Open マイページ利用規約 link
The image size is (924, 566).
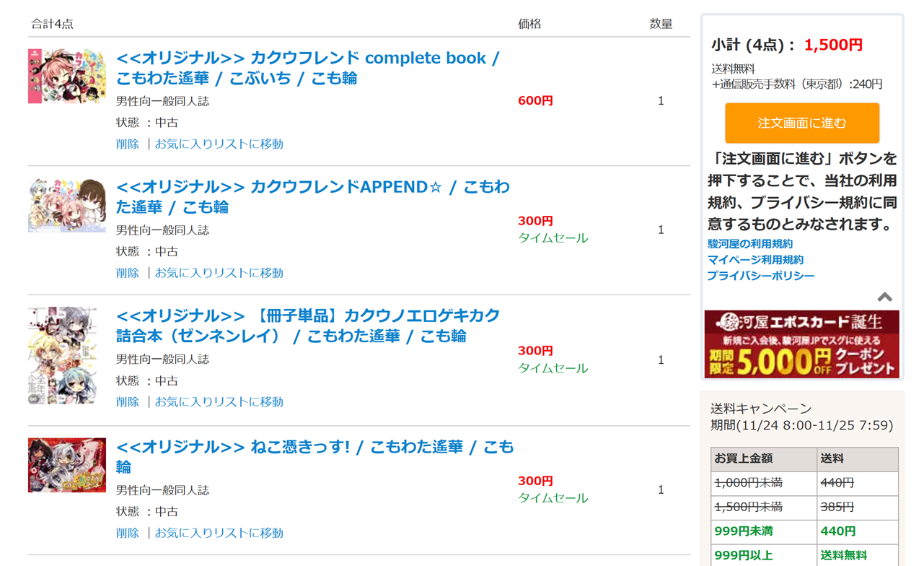point(755,260)
